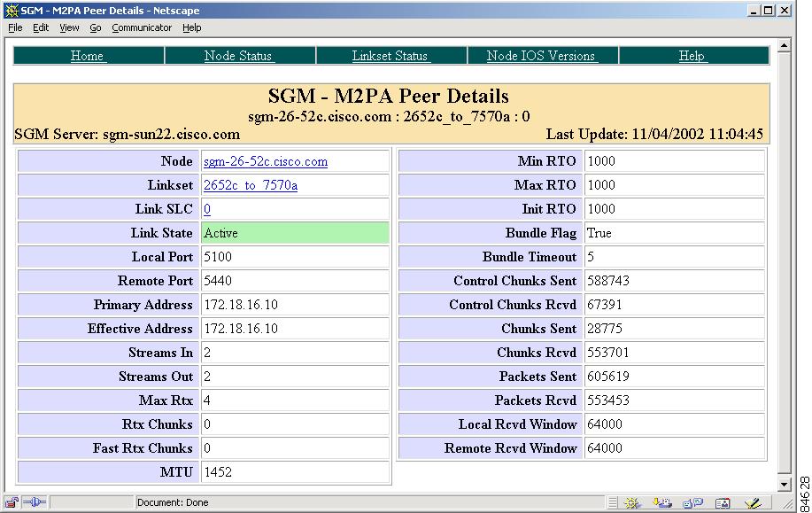Click the Active link state cell
The image size is (812, 513).
[295, 233]
